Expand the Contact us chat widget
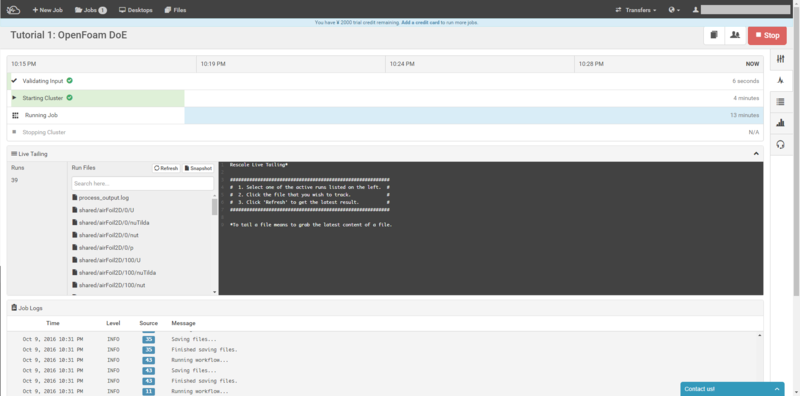The height and width of the screenshot is (396, 800). coord(732,389)
